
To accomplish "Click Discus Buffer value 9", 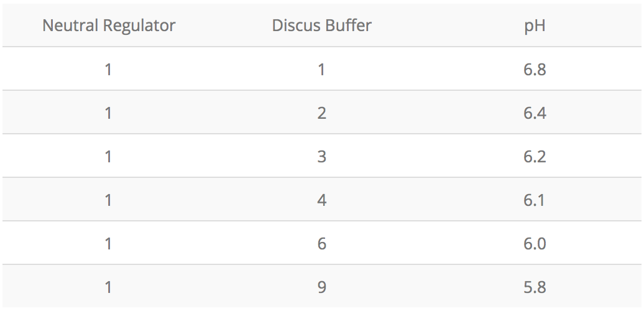I will click(x=321, y=287).
